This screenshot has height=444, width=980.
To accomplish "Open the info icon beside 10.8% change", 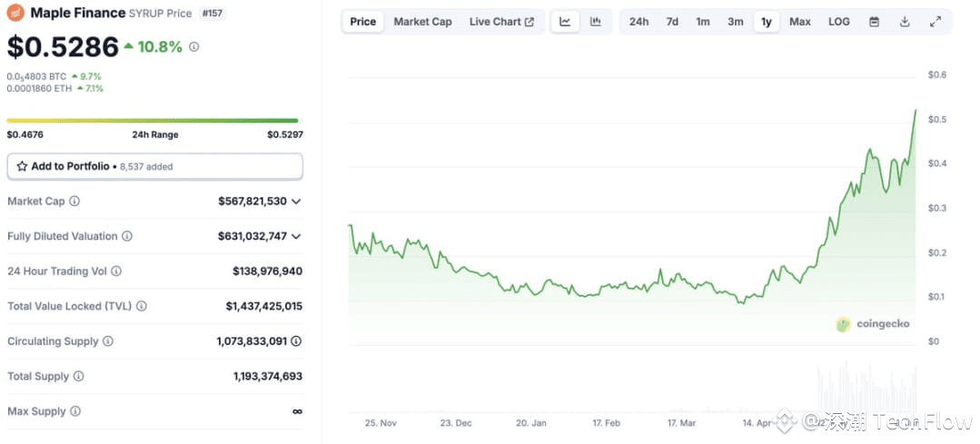I will coord(193,47).
